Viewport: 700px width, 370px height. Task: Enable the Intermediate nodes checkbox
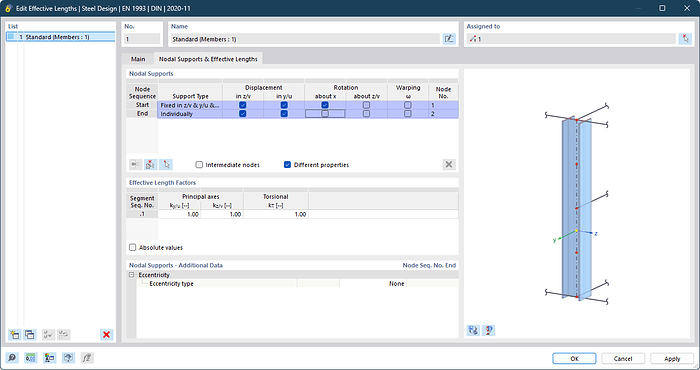coord(199,165)
